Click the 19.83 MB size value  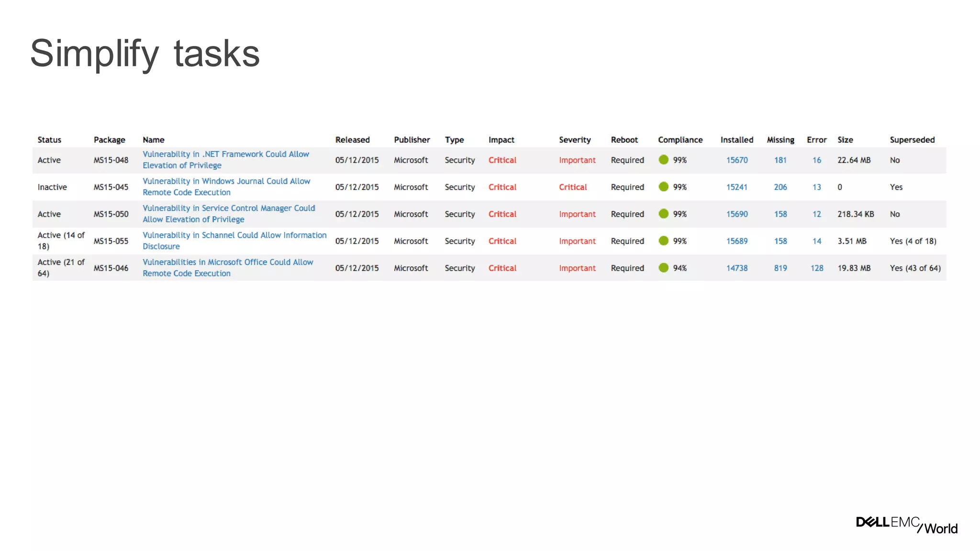(x=854, y=268)
